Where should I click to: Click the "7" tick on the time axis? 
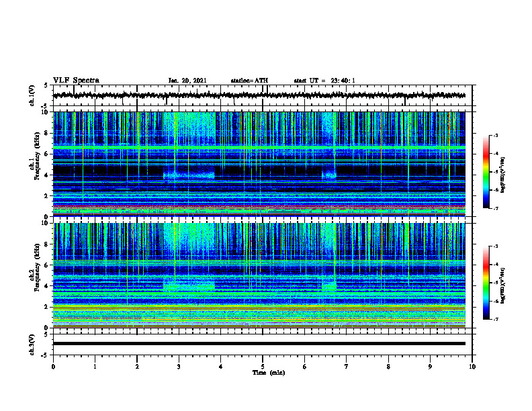[347, 367]
